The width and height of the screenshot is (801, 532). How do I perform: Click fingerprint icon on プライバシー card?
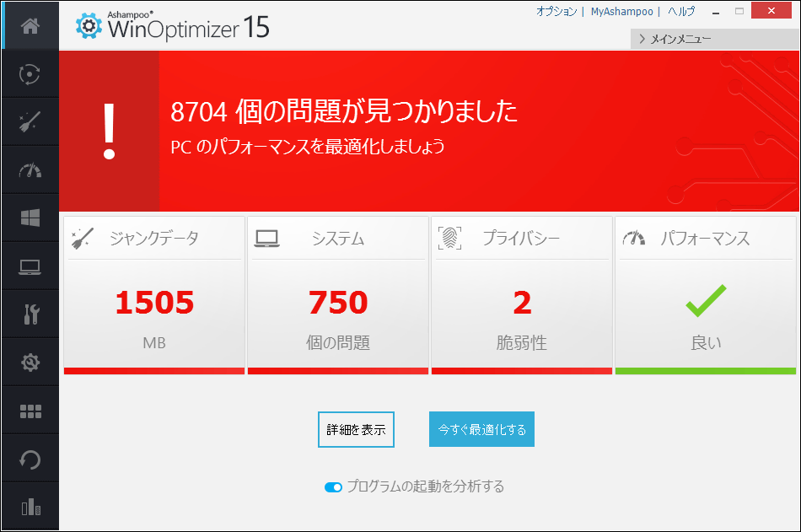449,238
